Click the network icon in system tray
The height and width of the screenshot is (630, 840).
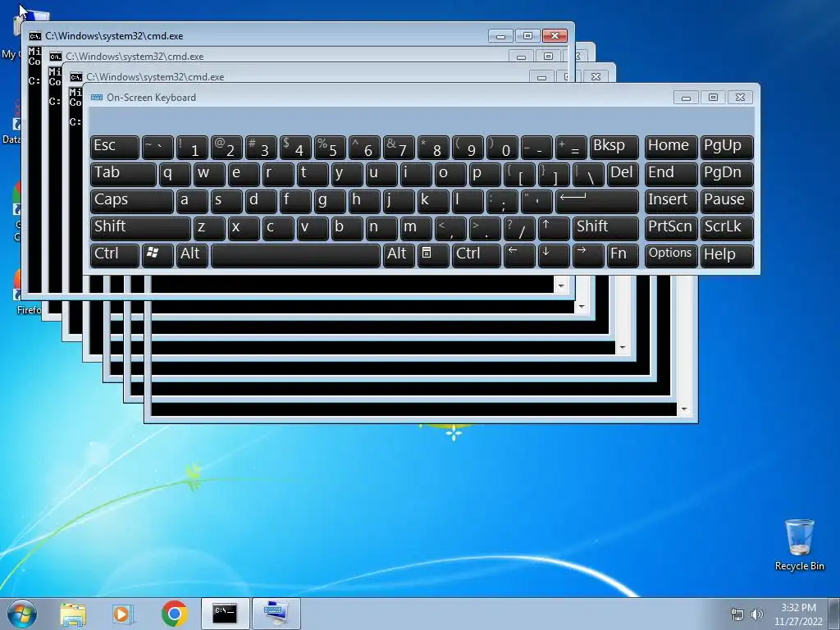click(x=737, y=614)
